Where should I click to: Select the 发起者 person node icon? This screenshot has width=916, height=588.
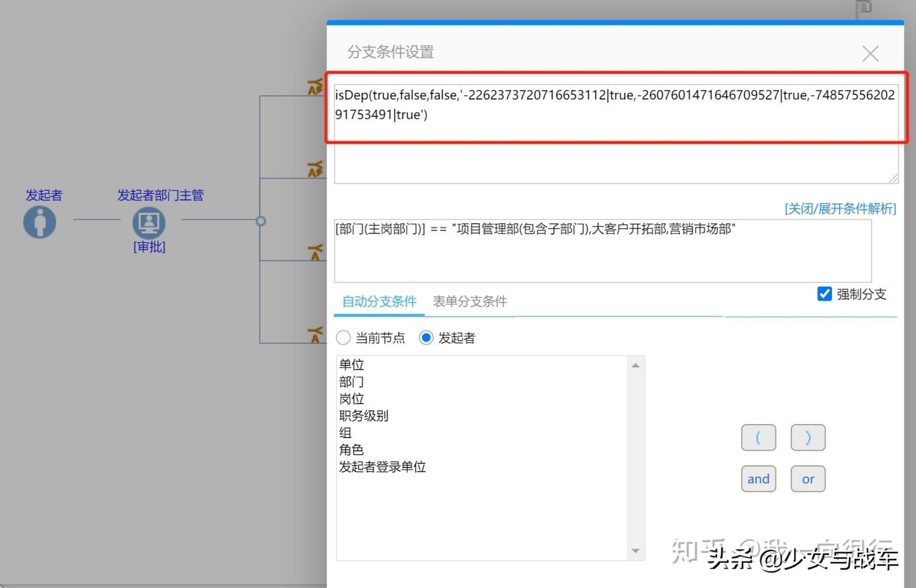39,222
